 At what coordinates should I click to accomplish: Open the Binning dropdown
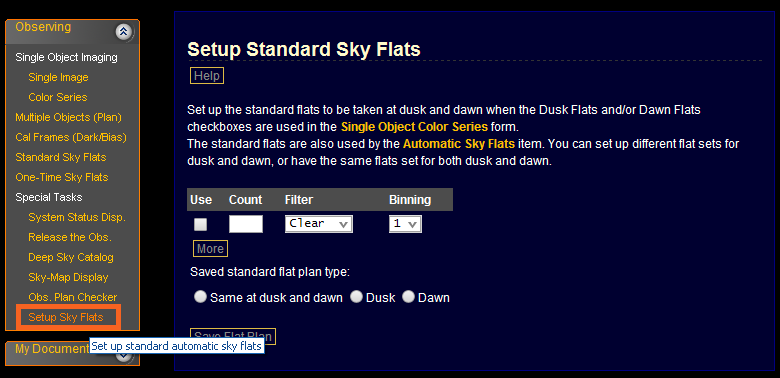[405, 224]
